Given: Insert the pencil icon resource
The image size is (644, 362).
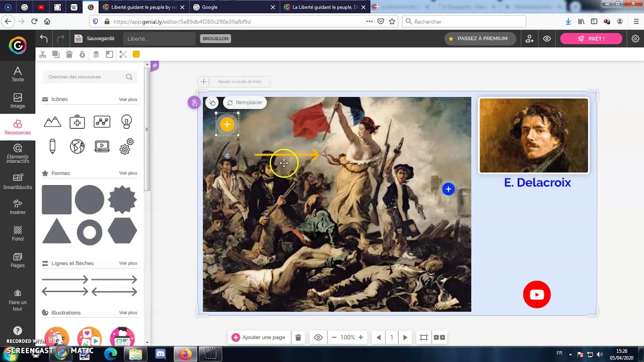Looking at the screenshot, I should click(52, 146).
